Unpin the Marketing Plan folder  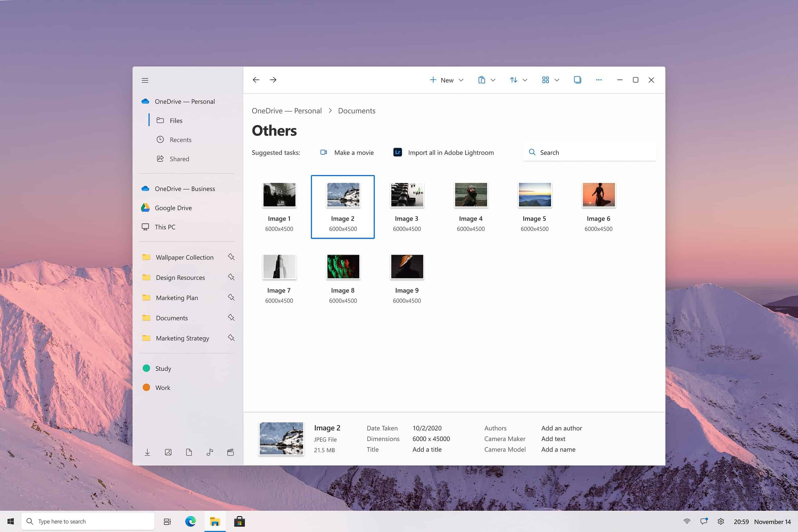click(231, 297)
